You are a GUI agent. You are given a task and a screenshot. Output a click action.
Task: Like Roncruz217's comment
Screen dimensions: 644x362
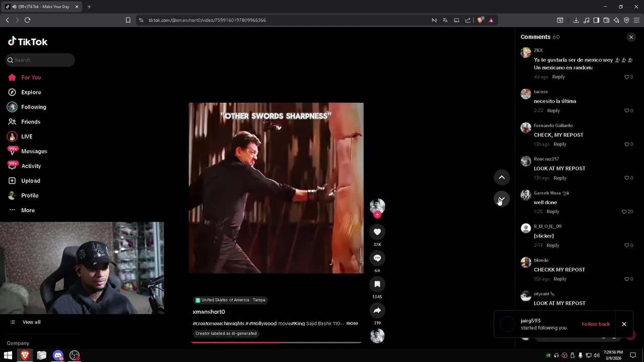627,178
